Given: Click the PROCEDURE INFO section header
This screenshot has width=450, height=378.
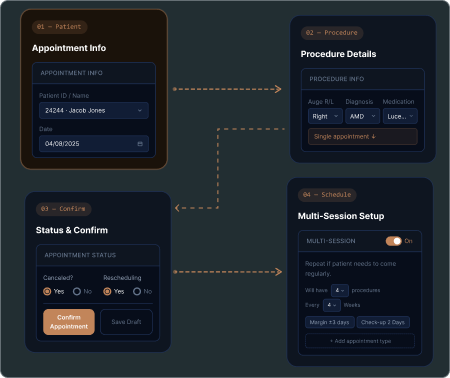Looking at the screenshot, I should (x=363, y=79).
